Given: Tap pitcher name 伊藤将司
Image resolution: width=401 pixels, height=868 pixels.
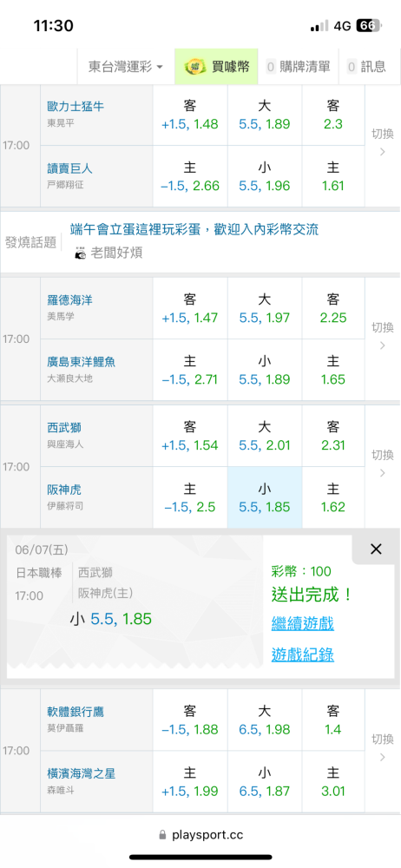Looking at the screenshot, I should click(65, 505).
